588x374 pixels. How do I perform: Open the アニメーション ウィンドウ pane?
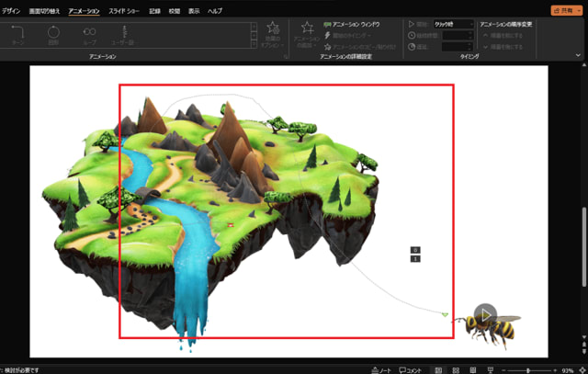354,24
